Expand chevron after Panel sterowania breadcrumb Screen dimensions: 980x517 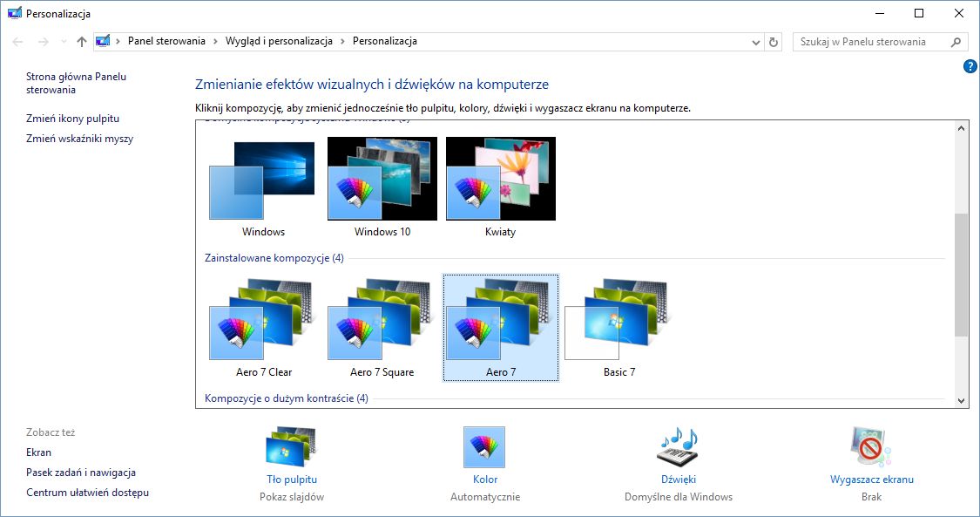[216, 41]
